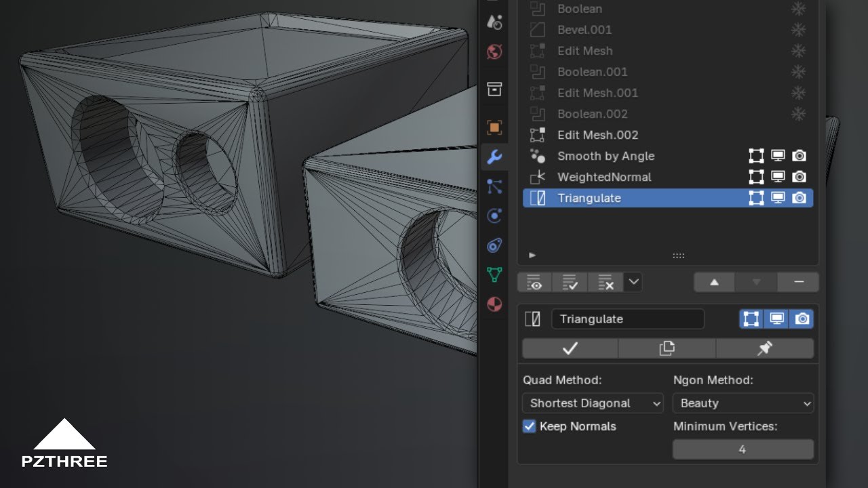Click the snowflake icon on Bevel.001 row
The height and width of the screenshot is (488, 868).
click(x=799, y=30)
